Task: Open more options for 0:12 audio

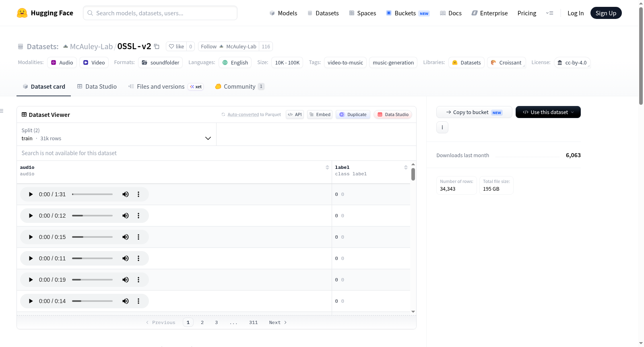Action: click(138, 216)
